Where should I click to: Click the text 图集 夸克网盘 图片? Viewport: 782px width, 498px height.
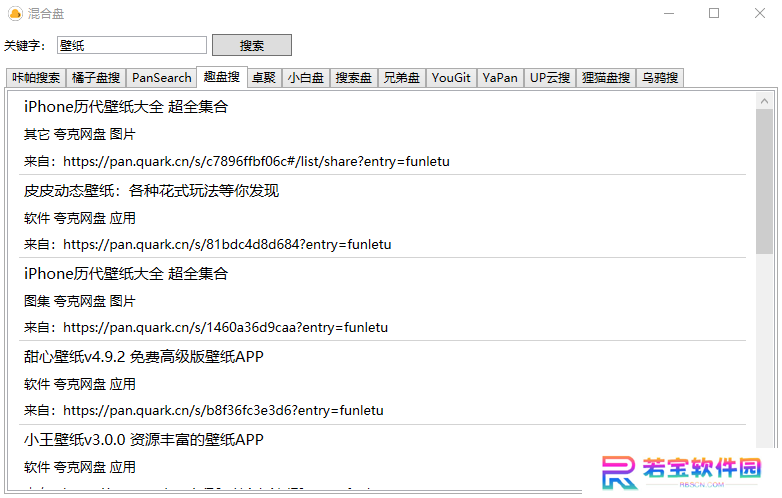click(x=80, y=301)
